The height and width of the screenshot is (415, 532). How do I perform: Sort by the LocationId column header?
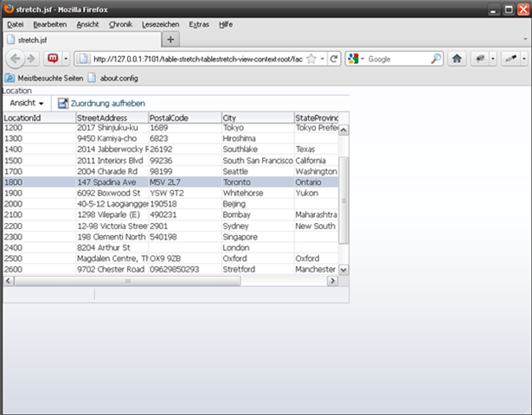point(39,118)
